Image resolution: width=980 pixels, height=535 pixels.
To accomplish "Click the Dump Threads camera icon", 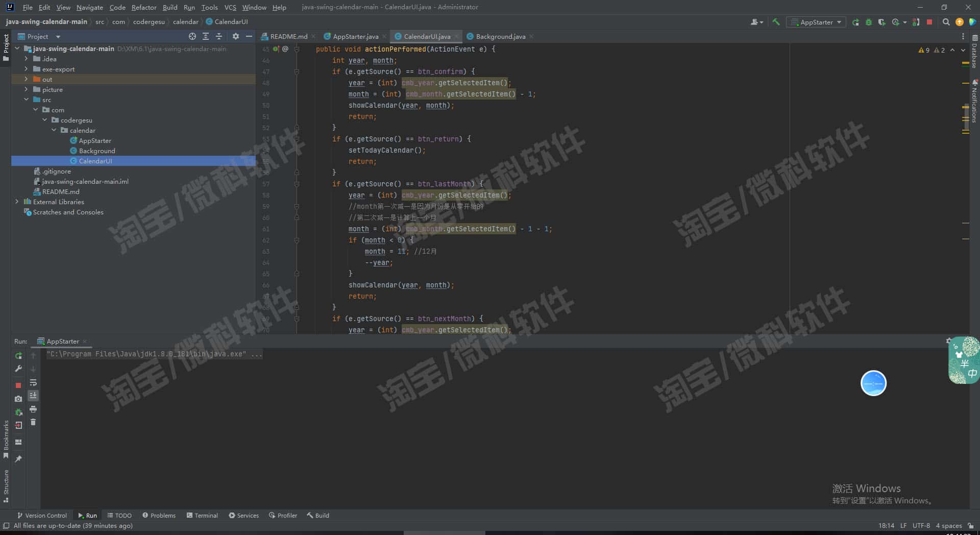I will (18, 399).
